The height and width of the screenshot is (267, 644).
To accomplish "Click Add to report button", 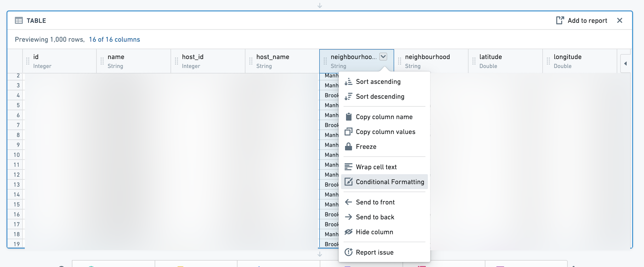I will click(x=582, y=21).
